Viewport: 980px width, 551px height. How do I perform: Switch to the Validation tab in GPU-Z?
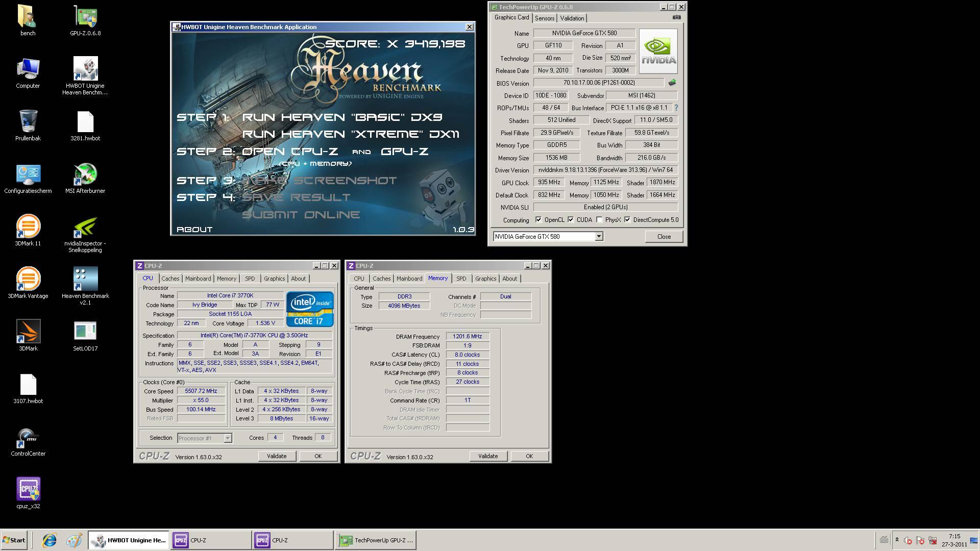click(572, 18)
